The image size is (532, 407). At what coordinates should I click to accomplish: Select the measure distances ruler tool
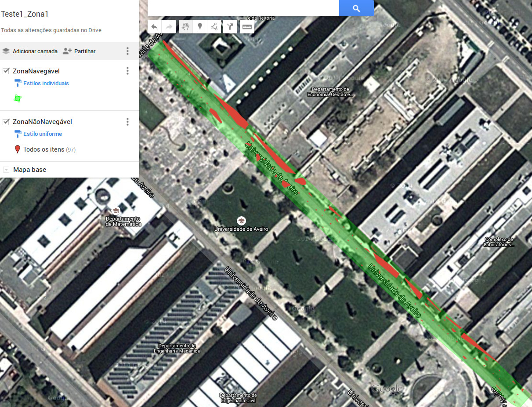247,27
